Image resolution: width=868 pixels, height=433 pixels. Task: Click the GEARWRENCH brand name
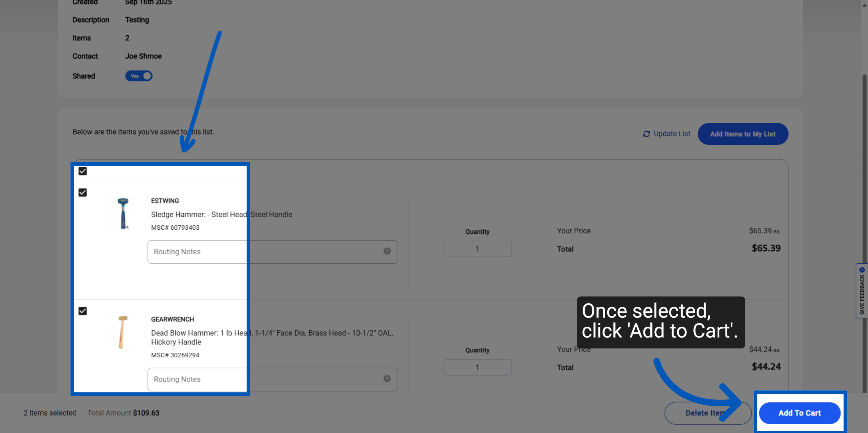[x=173, y=319]
